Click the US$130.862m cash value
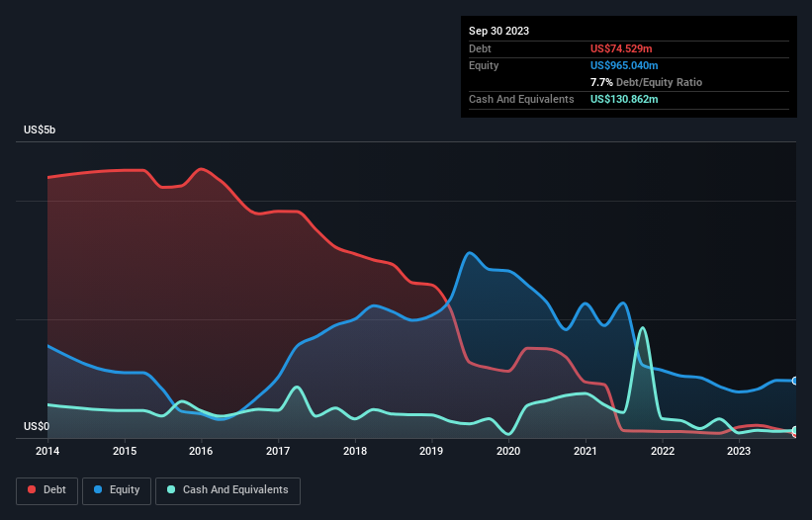This screenshot has width=812, height=520. (x=624, y=99)
